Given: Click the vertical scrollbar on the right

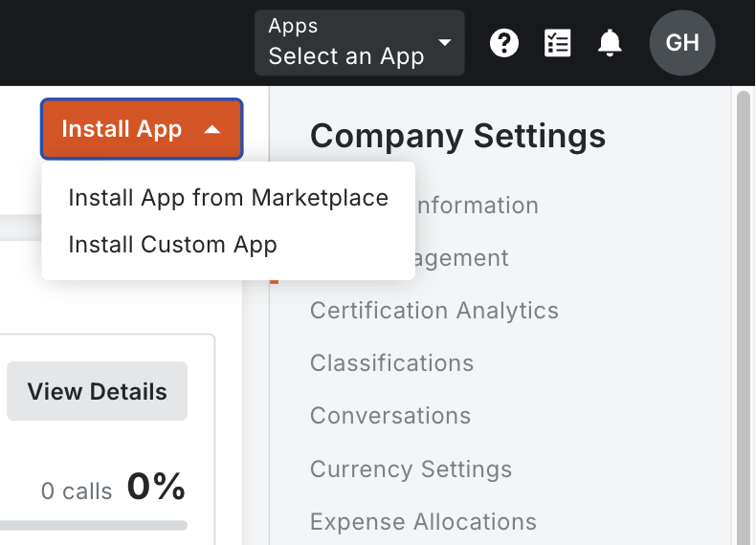Looking at the screenshot, I should tap(744, 318).
